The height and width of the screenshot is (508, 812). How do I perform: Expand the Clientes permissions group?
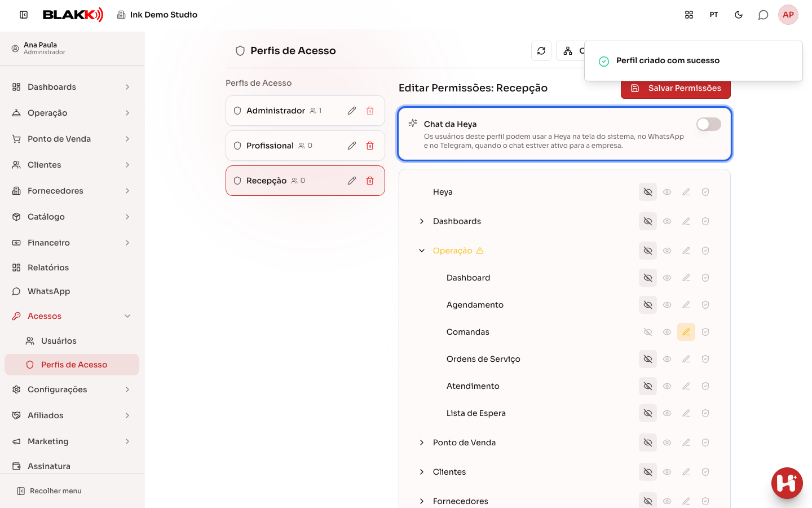click(x=422, y=472)
